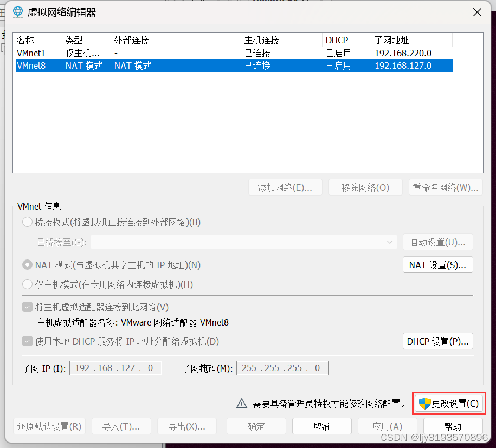Screen dimensions: 496x448
Task: Toggle 使用本地 DHCP 服务 checkbox
Action: pos(27,341)
